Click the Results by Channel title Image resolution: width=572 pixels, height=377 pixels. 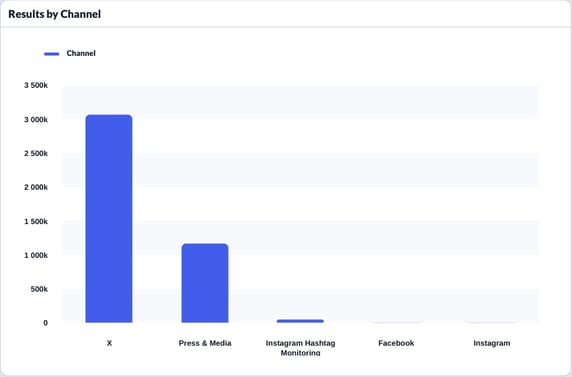click(55, 14)
